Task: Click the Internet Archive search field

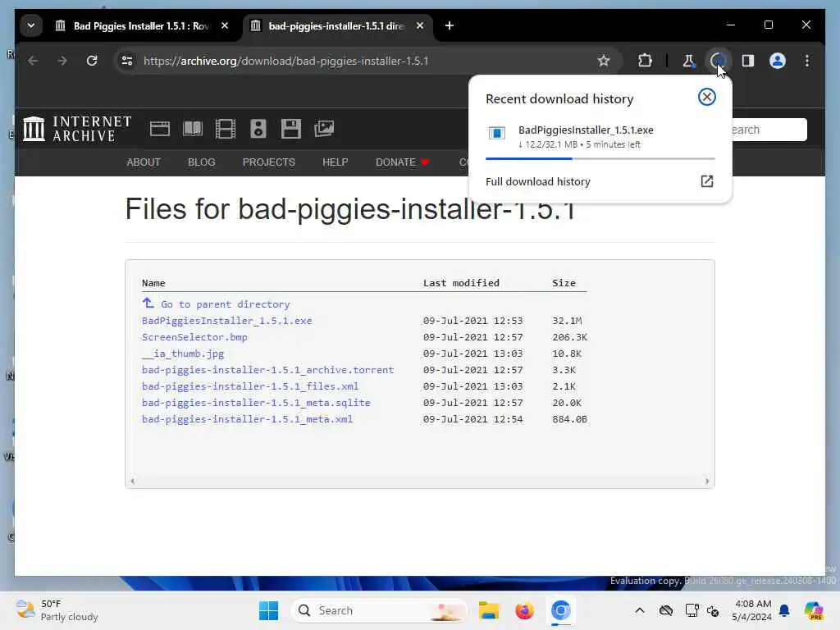Action: (x=769, y=130)
